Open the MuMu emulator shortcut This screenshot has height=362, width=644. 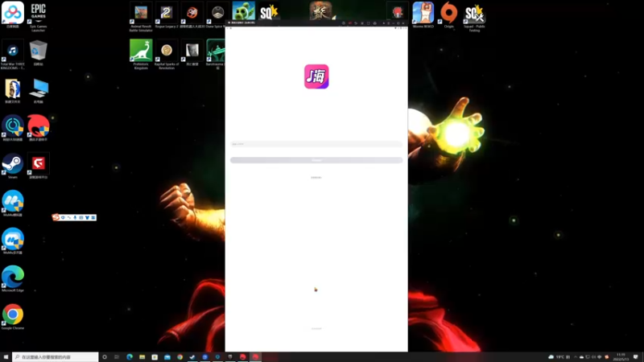[13, 202]
